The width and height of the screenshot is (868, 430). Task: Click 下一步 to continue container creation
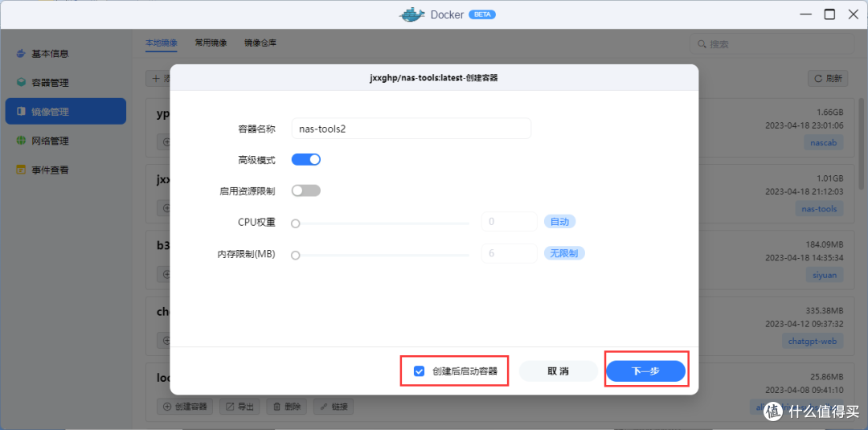[x=645, y=371]
